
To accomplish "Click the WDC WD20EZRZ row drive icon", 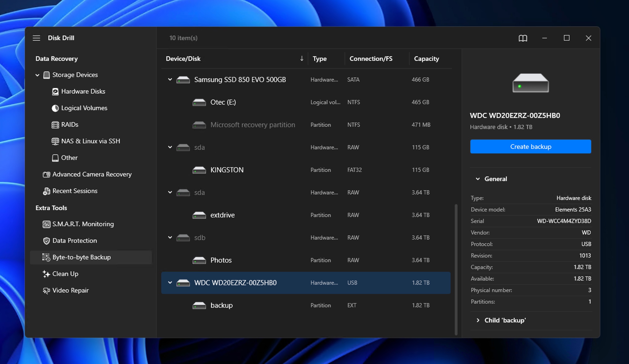I will [x=183, y=283].
